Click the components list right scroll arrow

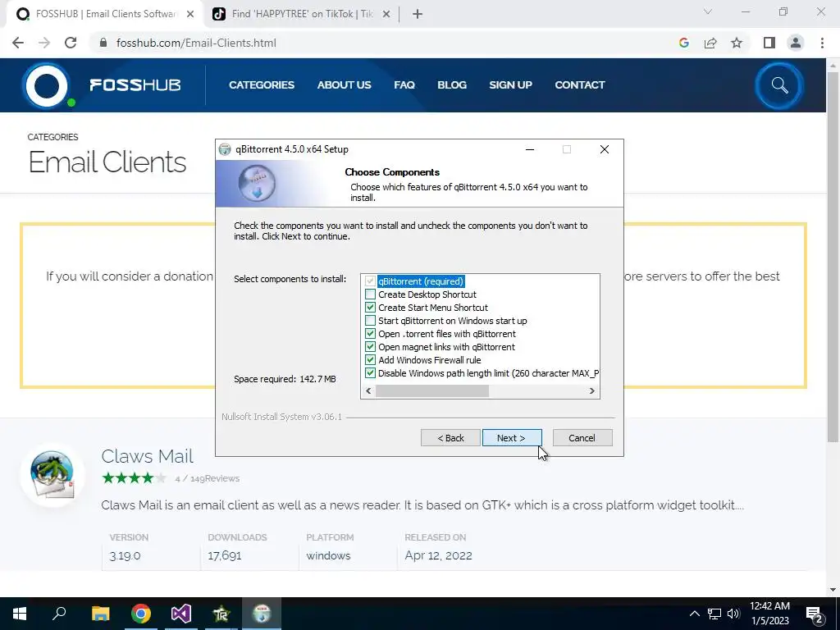(592, 391)
